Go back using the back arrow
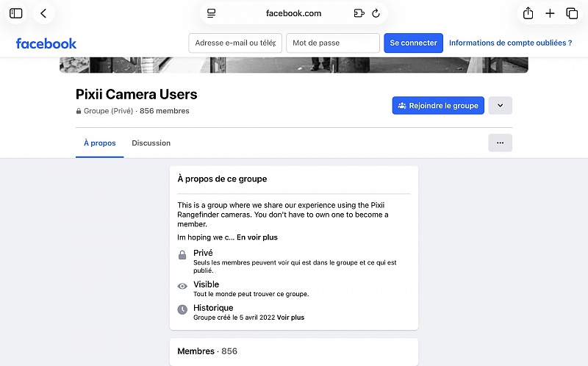This screenshot has height=366, width=588. coord(44,13)
